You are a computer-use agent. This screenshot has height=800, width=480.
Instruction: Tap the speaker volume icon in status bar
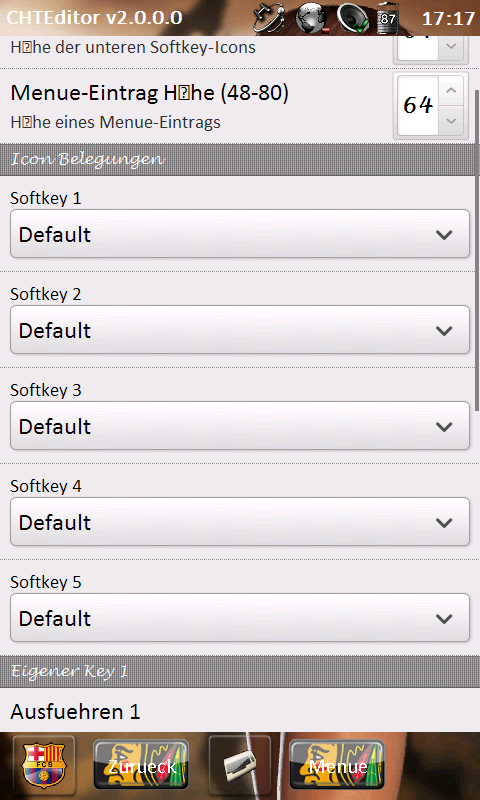(352, 18)
